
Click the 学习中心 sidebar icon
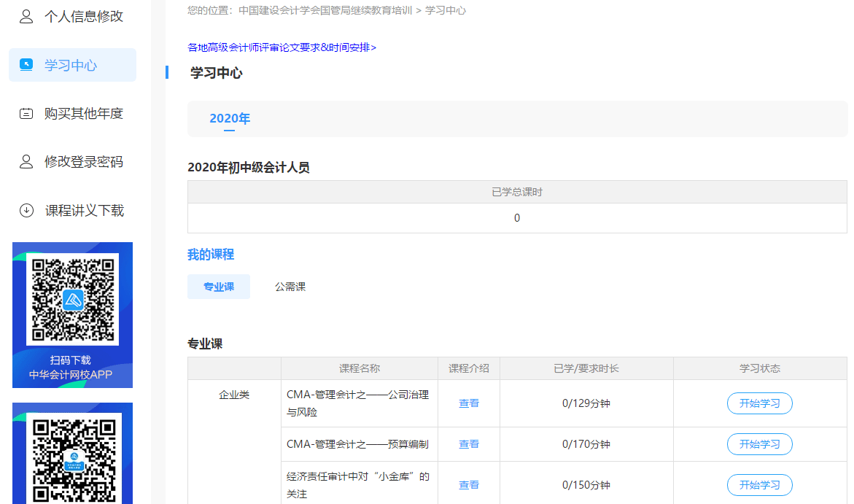pos(26,65)
